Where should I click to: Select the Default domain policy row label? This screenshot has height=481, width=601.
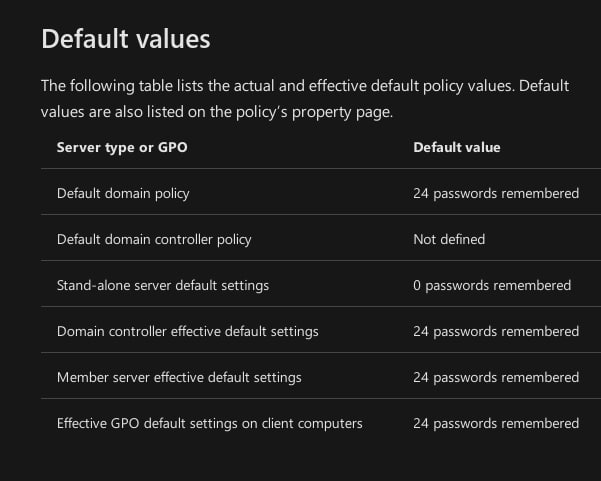click(x=123, y=194)
